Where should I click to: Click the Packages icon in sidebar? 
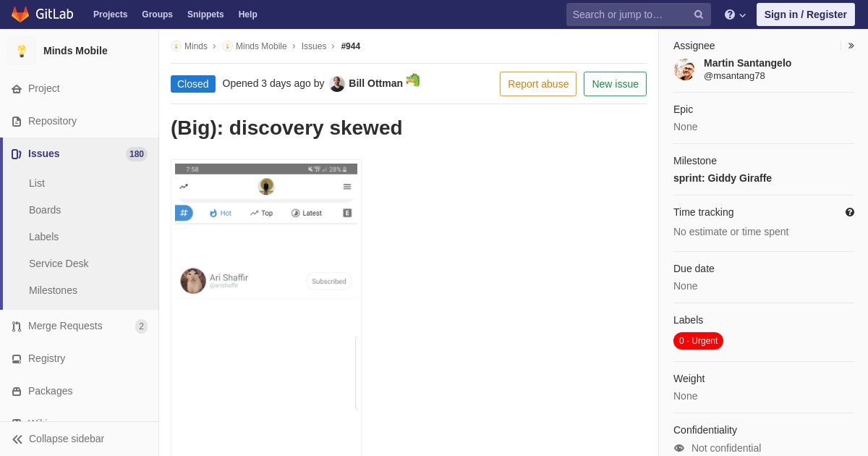point(17,392)
